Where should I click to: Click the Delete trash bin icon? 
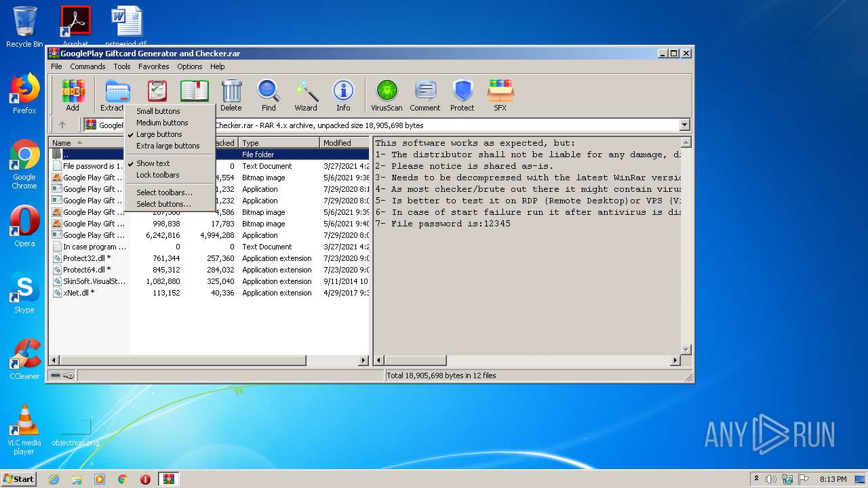coord(231,95)
